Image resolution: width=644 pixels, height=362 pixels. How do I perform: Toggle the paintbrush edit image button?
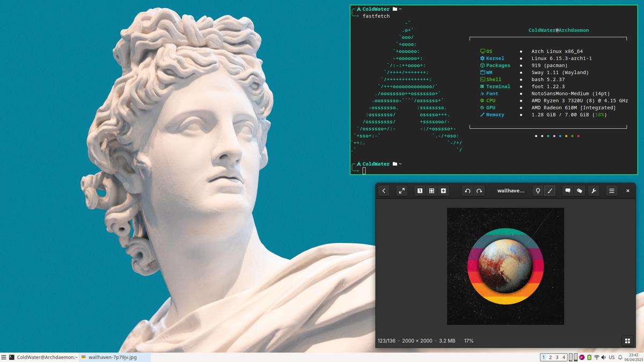[x=550, y=191]
